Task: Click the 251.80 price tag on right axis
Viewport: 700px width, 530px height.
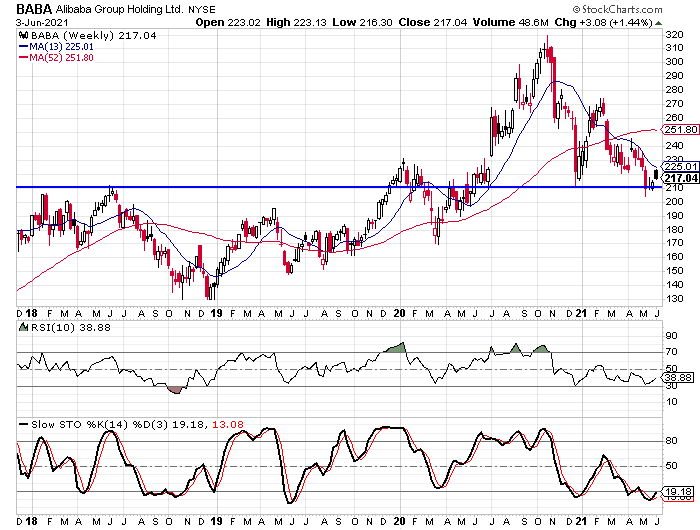Action: point(680,129)
